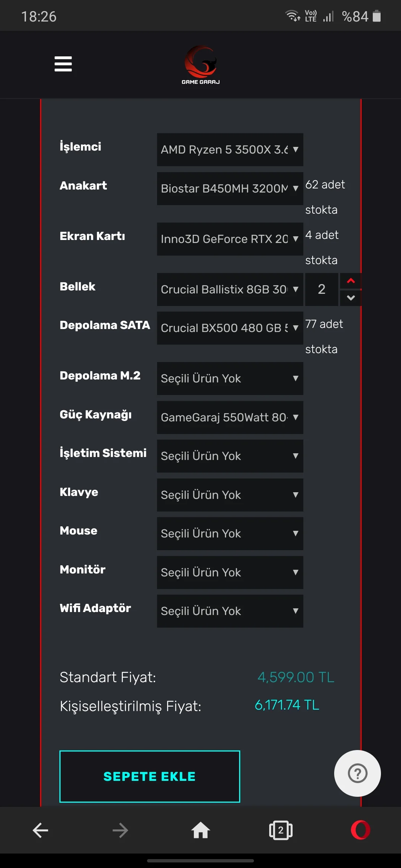Expand the Monitör dropdown

pos(230,572)
